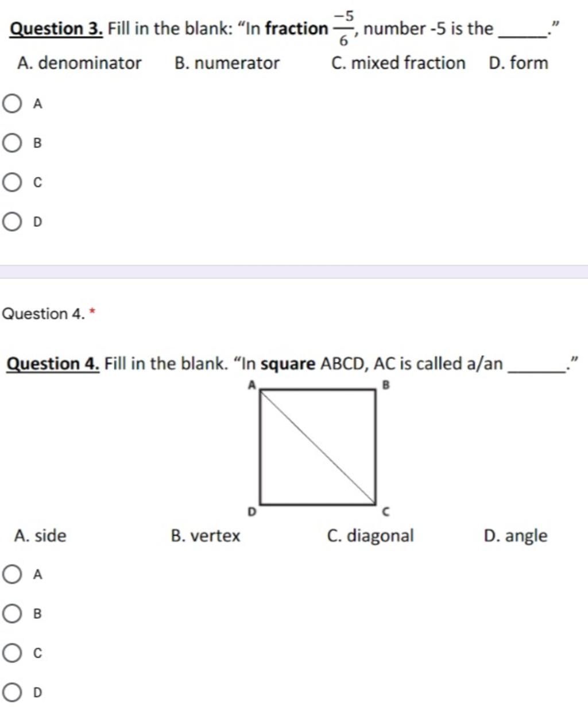Pick radio option D under Question 3

[13, 222]
